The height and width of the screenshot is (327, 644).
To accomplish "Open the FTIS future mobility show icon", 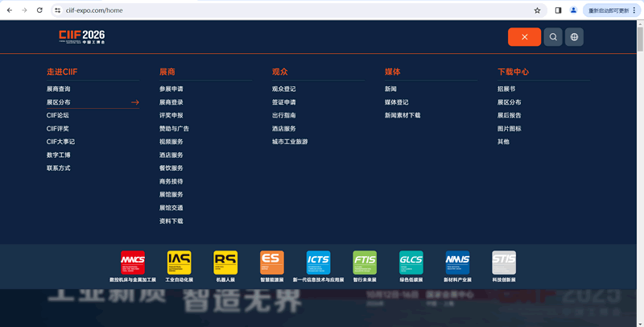I will click(x=365, y=262).
